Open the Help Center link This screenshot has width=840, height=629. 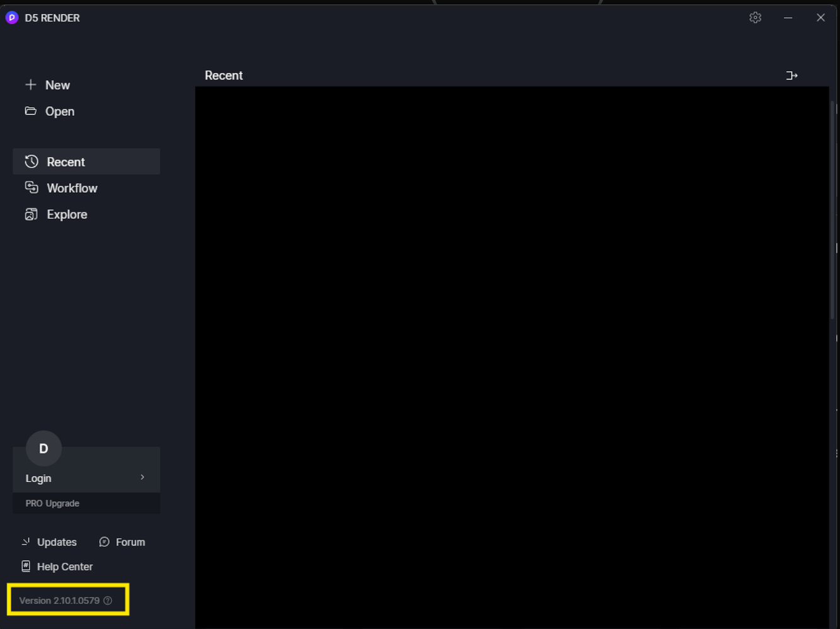click(65, 566)
